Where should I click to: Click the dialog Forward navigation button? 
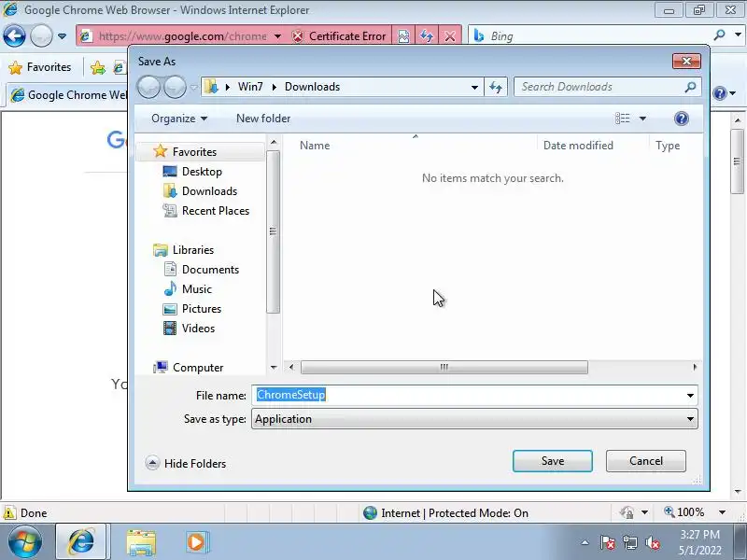(x=175, y=87)
